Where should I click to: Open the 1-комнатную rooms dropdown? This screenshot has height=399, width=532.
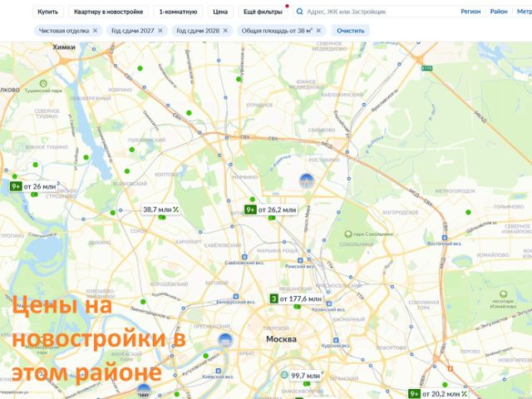point(178,12)
